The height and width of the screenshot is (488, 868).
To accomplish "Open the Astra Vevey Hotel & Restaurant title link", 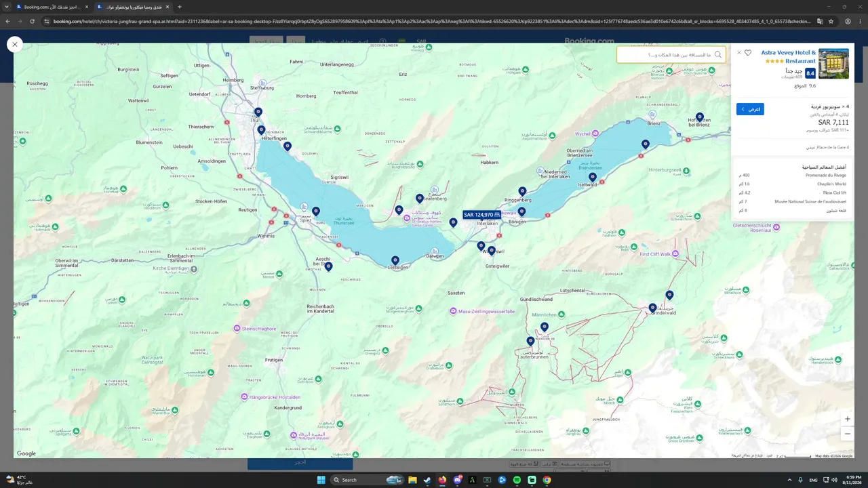I will tap(788, 56).
